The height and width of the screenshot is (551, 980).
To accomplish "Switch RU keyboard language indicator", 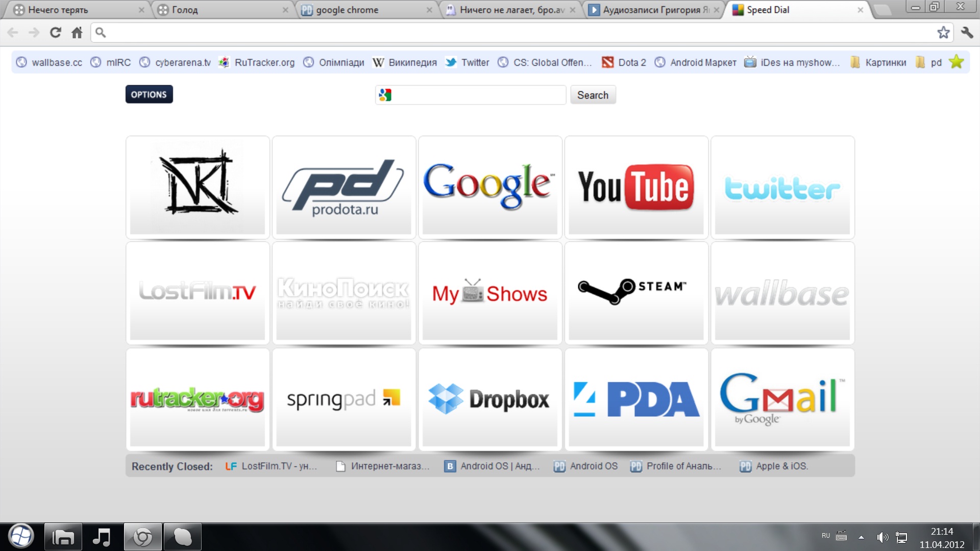I will pyautogui.click(x=825, y=536).
